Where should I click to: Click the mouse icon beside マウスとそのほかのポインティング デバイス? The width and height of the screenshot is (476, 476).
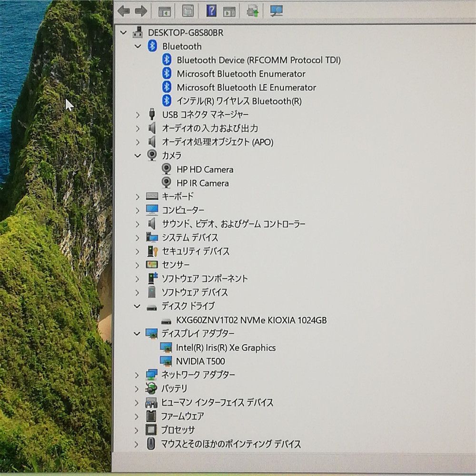[151, 444]
